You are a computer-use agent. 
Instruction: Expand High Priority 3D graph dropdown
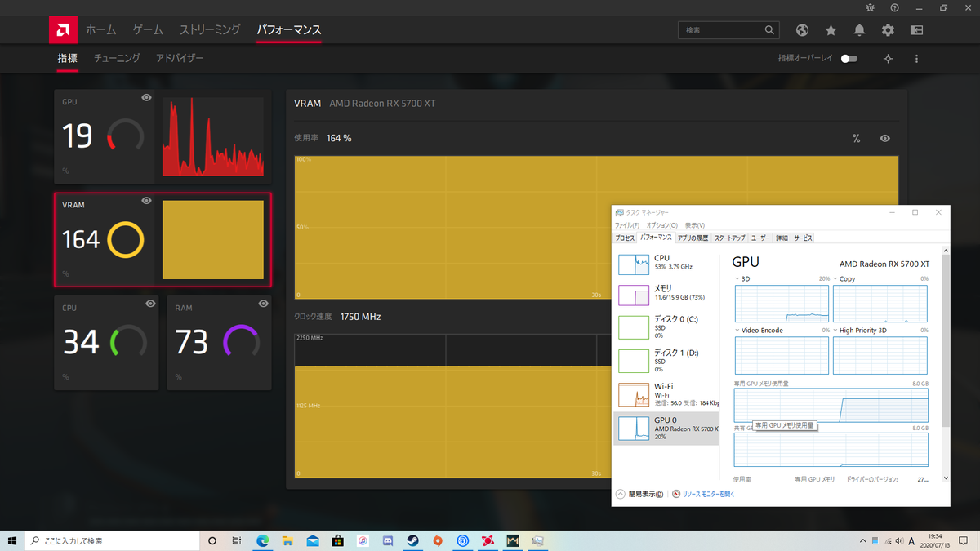click(x=836, y=331)
